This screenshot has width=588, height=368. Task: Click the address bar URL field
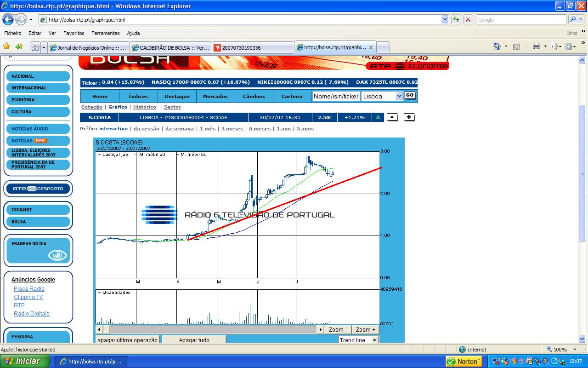click(x=239, y=20)
